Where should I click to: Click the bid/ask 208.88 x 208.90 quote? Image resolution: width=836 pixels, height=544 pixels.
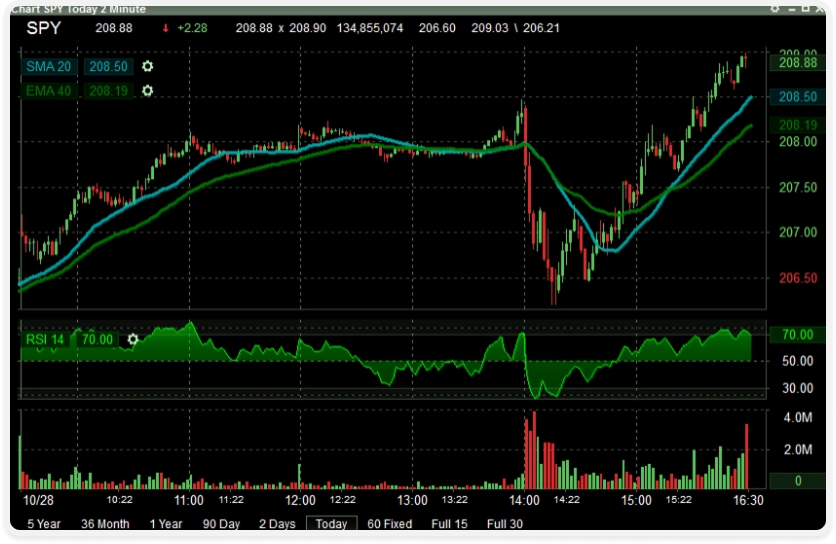coord(280,28)
